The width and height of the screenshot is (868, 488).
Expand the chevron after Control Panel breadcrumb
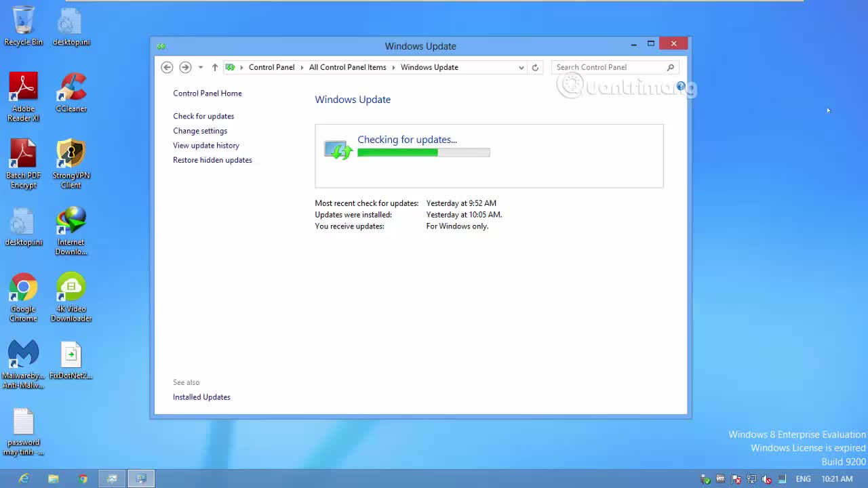[302, 67]
